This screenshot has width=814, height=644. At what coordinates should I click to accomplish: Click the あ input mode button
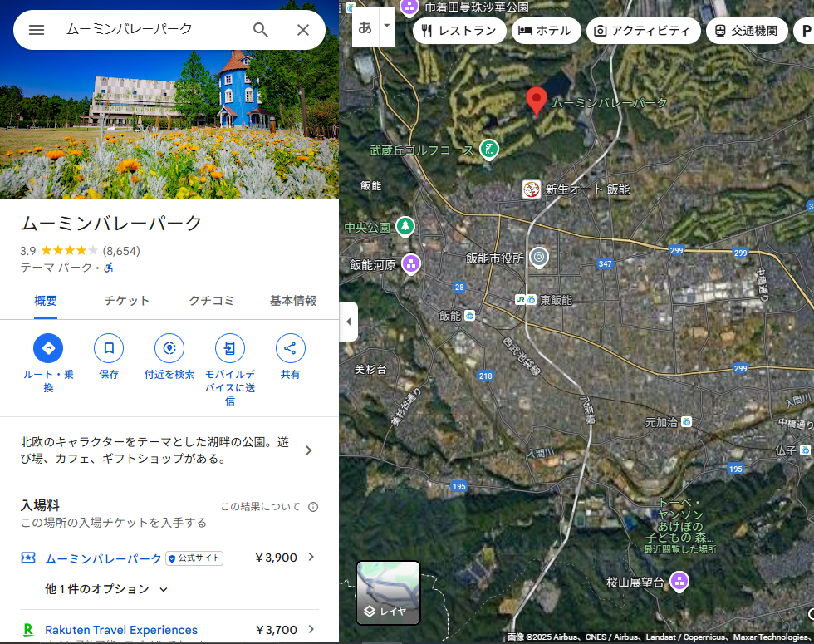(x=365, y=27)
